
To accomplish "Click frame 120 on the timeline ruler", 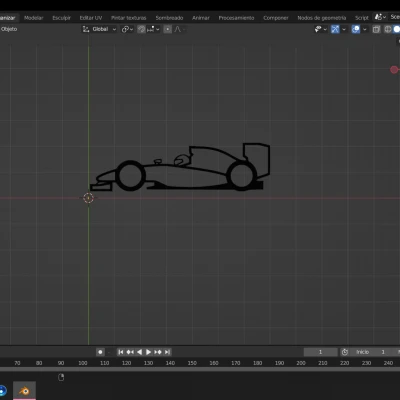I will (x=126, y=363).
